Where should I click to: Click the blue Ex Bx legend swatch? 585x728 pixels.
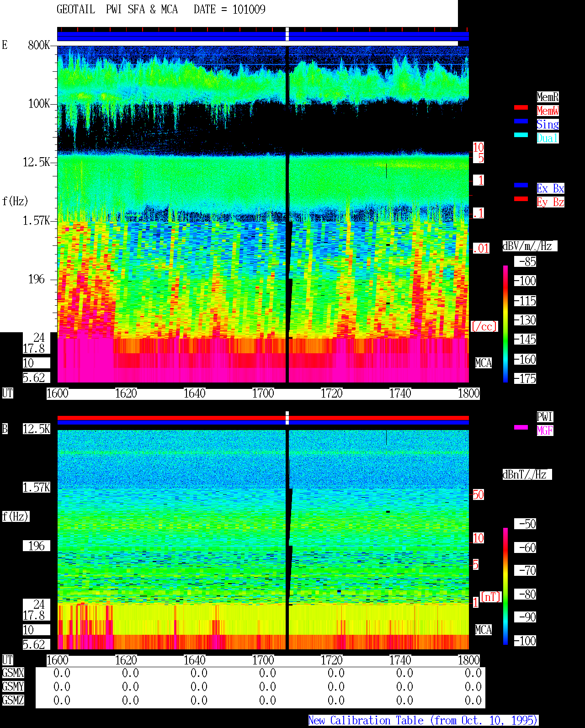(x=521, y=185)
